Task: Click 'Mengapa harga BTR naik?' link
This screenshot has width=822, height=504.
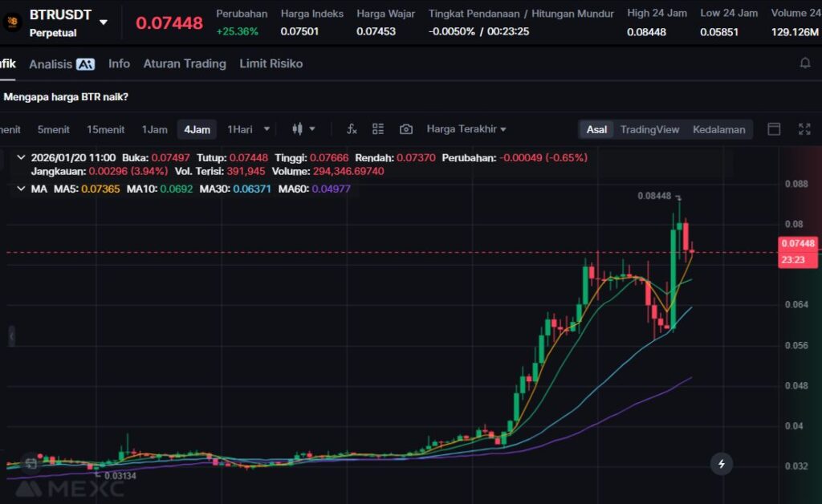Action: [x=66, y=96]
